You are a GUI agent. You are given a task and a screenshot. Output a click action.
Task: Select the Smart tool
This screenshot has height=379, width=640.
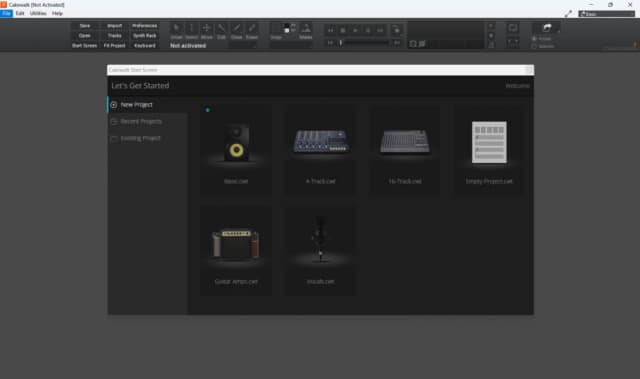176,31
